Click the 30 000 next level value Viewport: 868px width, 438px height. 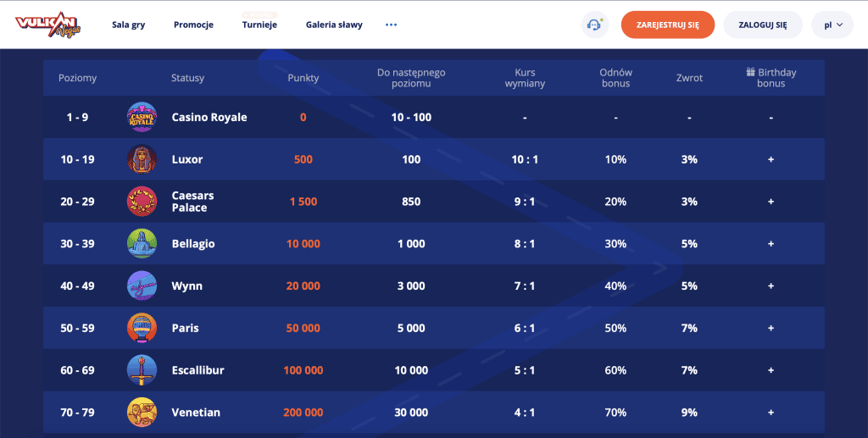click(411, 412)
